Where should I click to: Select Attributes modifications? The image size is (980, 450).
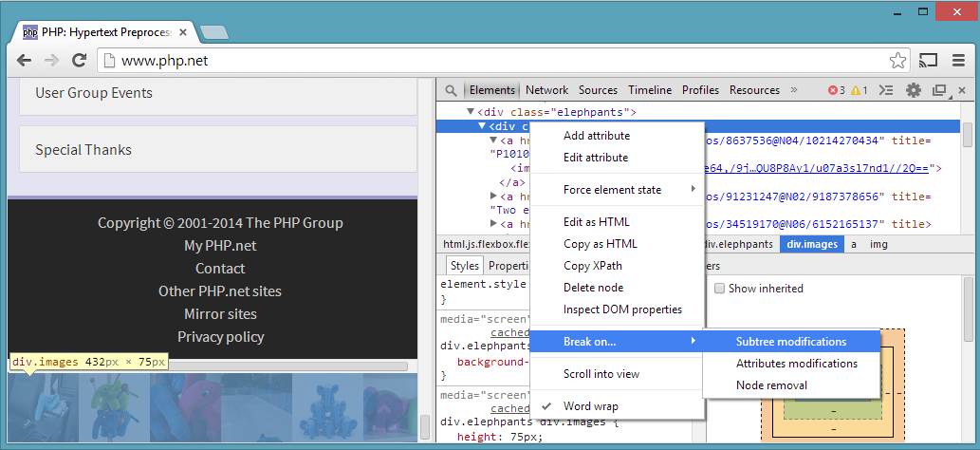click(x=792, y=364)
